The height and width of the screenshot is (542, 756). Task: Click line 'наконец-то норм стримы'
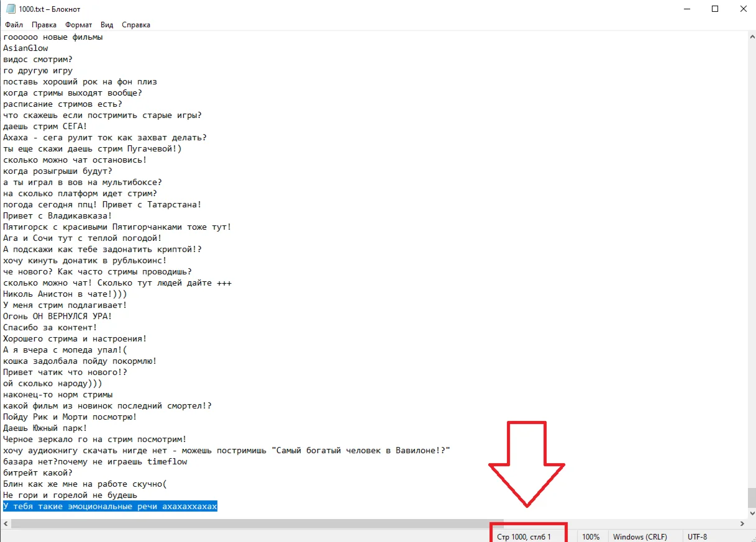(58, 394)
